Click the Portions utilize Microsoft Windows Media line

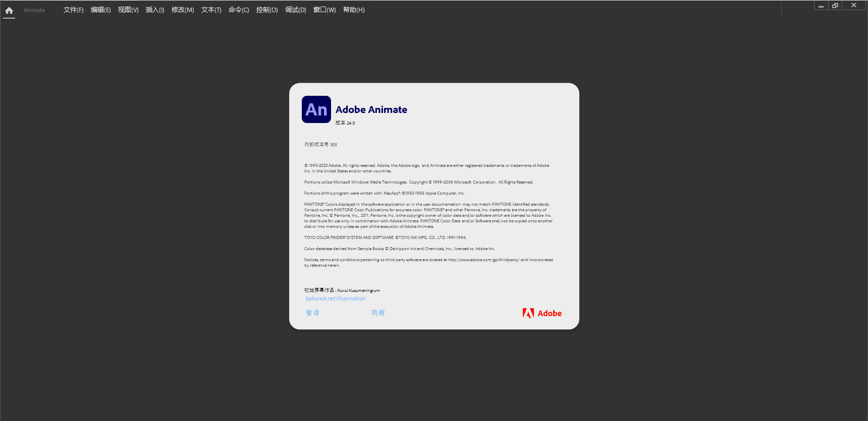tap(418, 182)
